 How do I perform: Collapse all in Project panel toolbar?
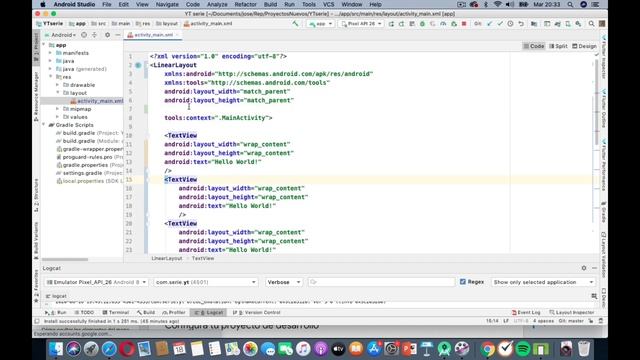pyautogui.click(x=94, y=35)
